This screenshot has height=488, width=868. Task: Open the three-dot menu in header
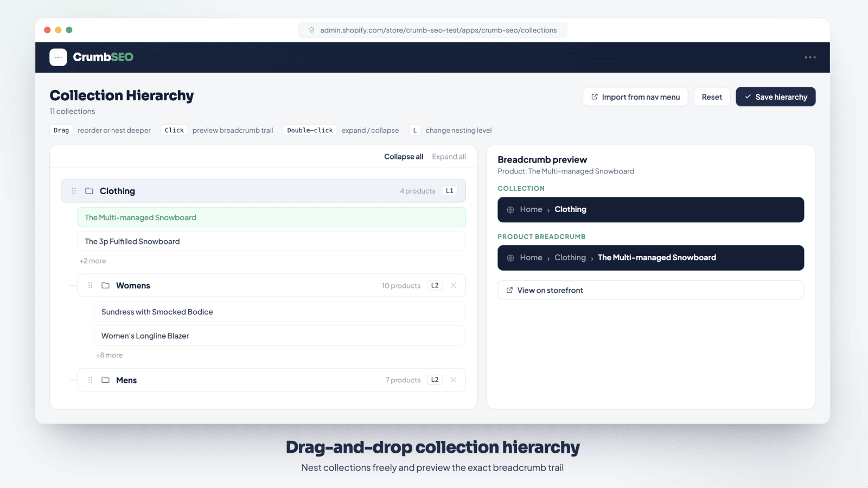810,57
